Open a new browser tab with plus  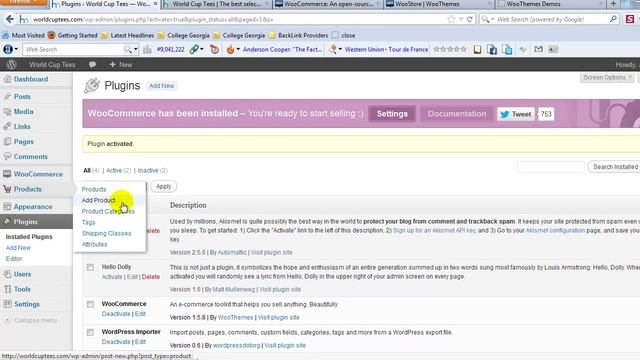click(x=613, y=4)
